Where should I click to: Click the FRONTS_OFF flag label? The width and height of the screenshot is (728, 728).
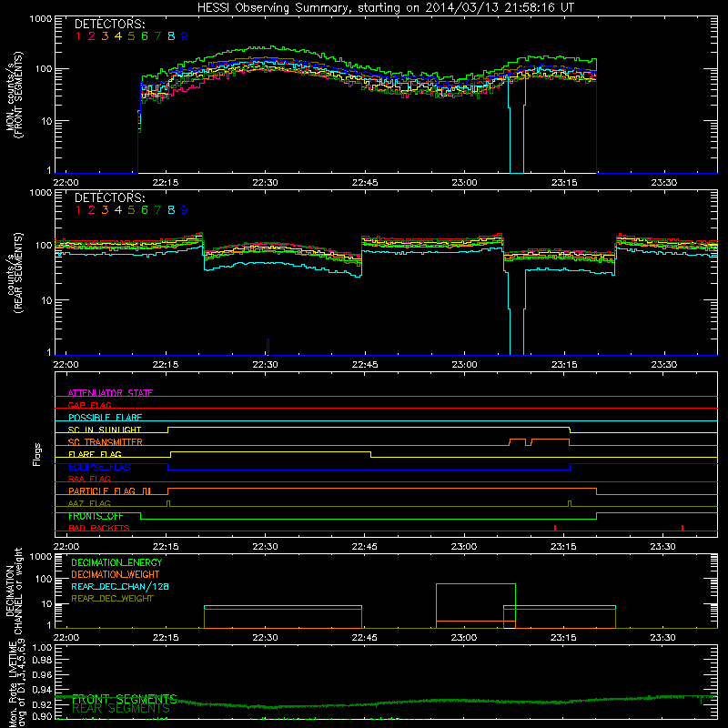96,516
